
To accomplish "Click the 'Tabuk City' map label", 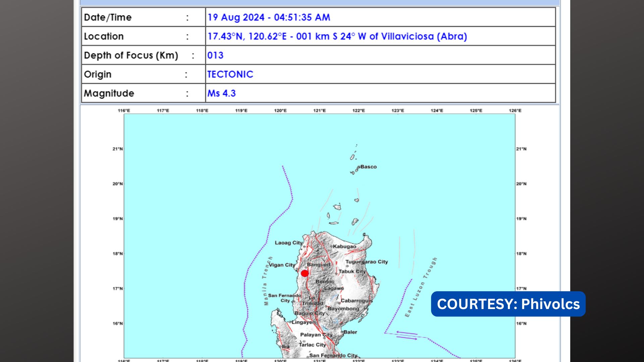I will 352,271.
